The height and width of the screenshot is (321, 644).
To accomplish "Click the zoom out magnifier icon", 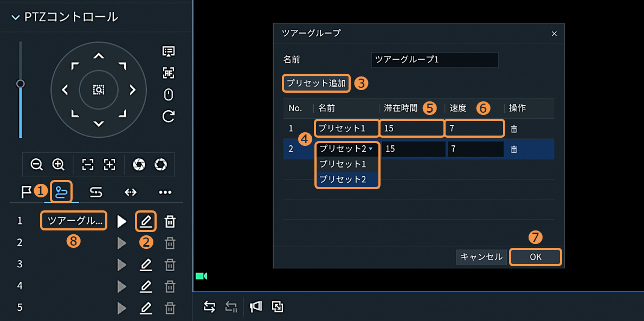I will coord(36,164).
